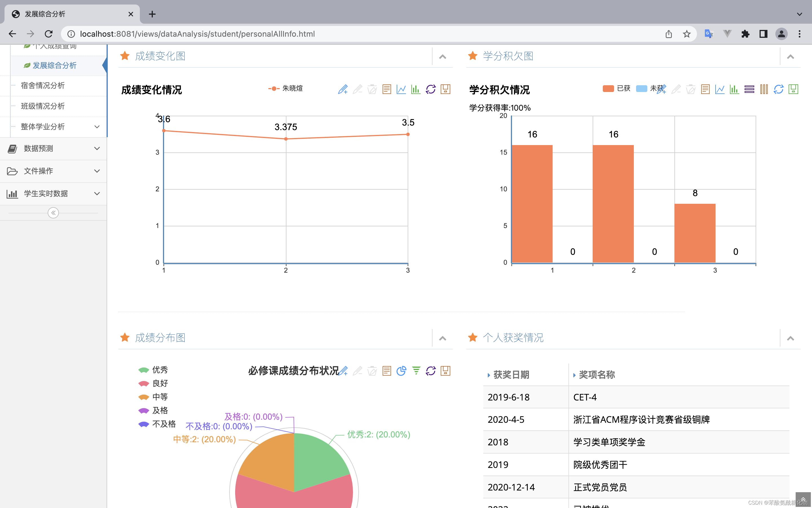Toggle 中等 legend item in pie chart
Screen dimensions: 812x508
[x=153, y=397]
